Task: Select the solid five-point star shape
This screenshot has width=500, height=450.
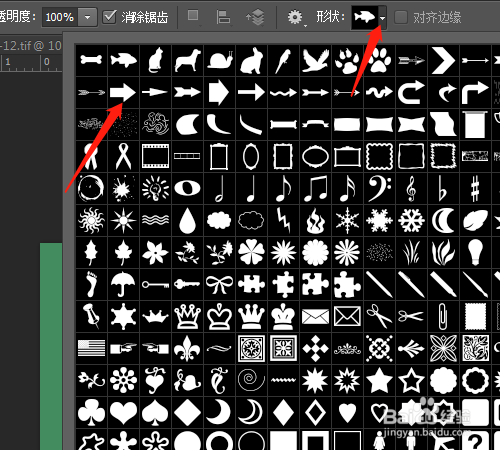Action: coord(379,380)
